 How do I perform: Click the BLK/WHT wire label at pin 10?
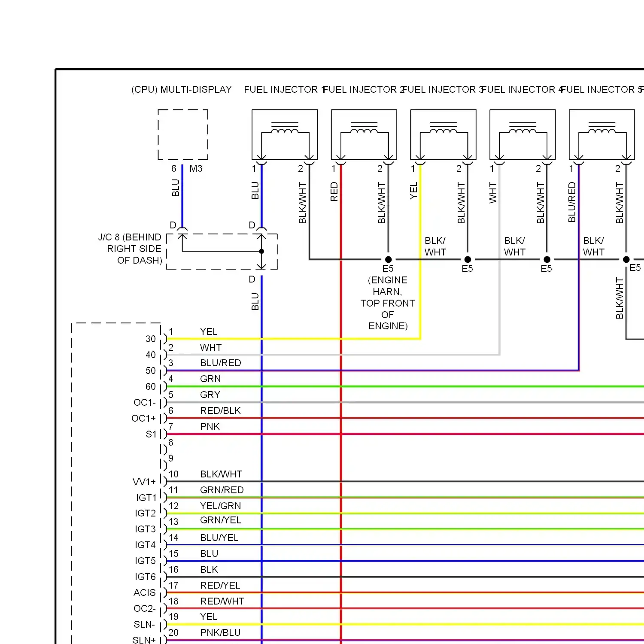point(221,474)
